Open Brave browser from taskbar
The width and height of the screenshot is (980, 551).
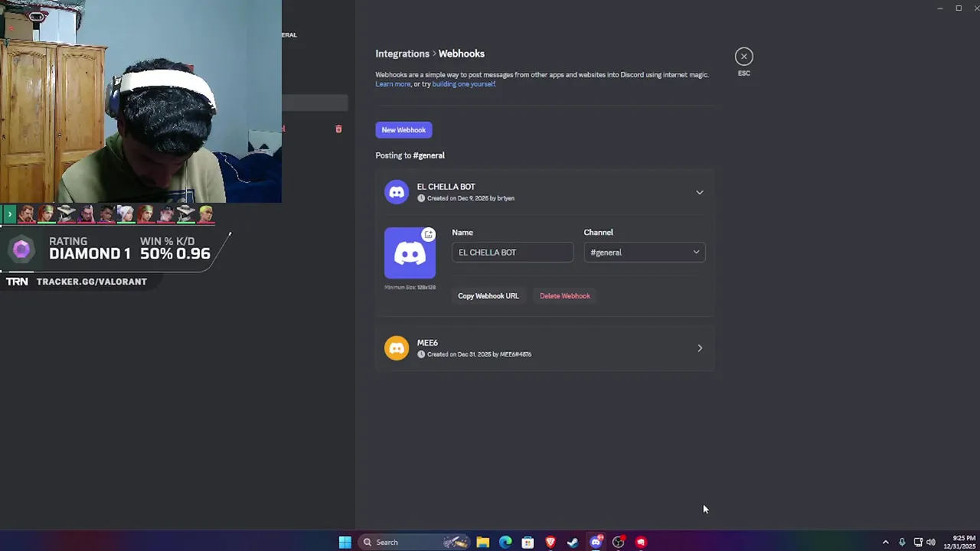tap(550, 542)
